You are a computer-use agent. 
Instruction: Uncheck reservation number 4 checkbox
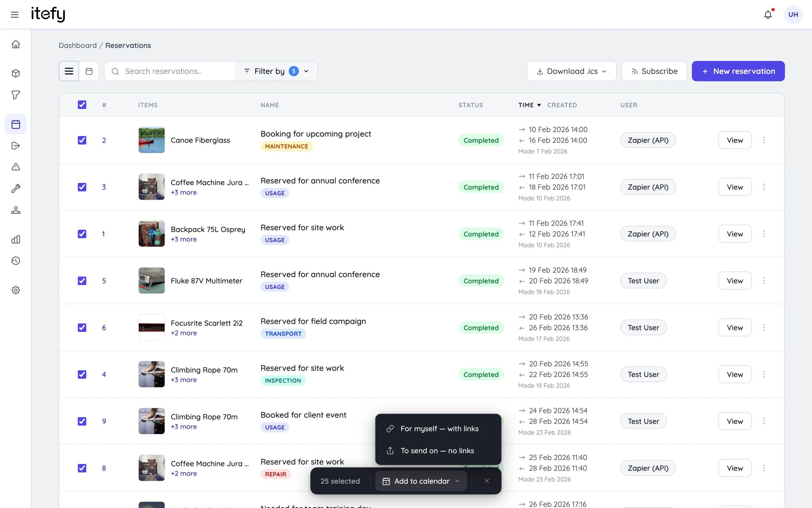click(82, 374)
